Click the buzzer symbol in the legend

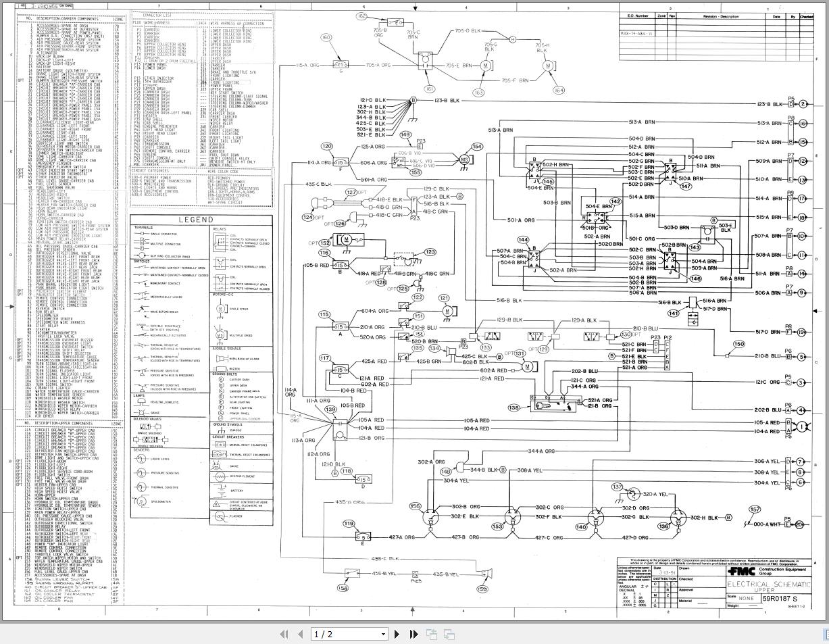coord(220,368)
